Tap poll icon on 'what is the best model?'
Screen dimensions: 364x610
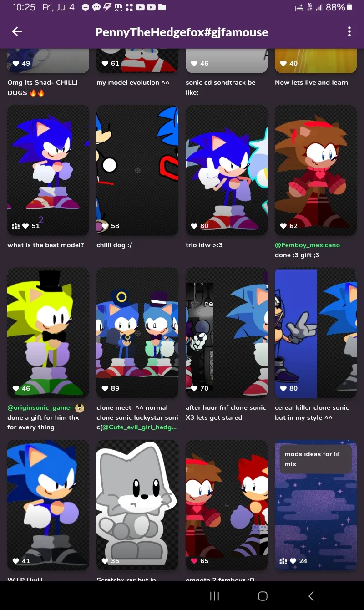pos(15,226)
